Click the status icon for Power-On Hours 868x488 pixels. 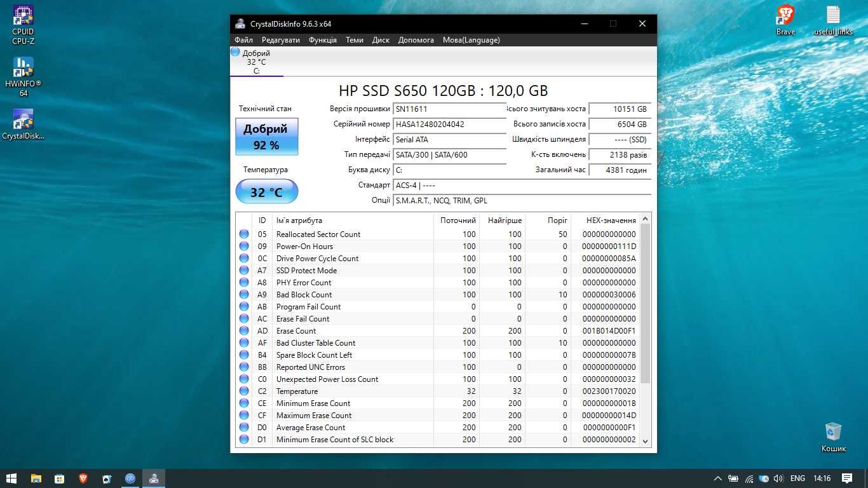pyautogui.click(x=244, y=246)
